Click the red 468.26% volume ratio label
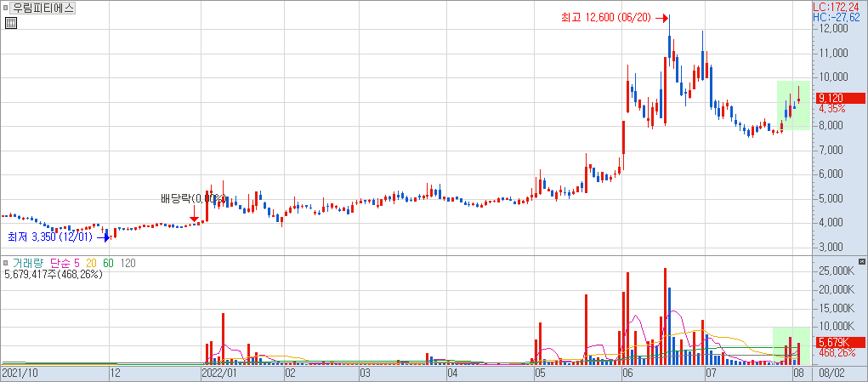This screenshot has width=868, height=382. [836, 352]
